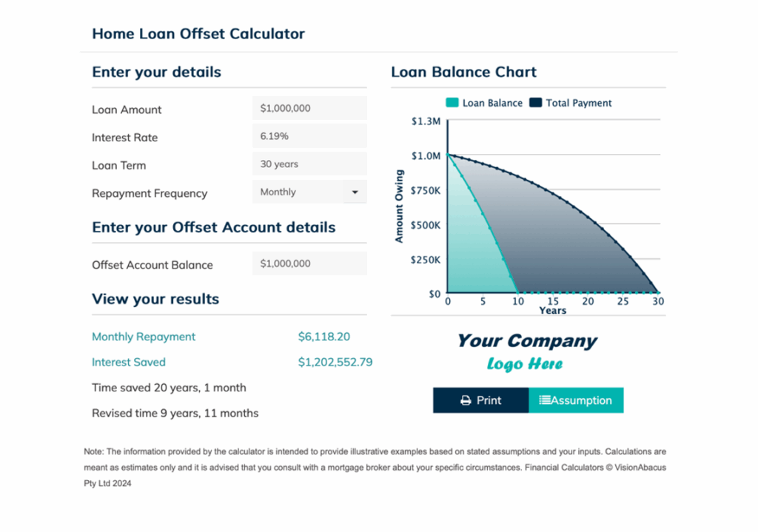This screenshot has width=758, height=532.
Task: Click the Interest Saved result label
Action: coord(129,362)
